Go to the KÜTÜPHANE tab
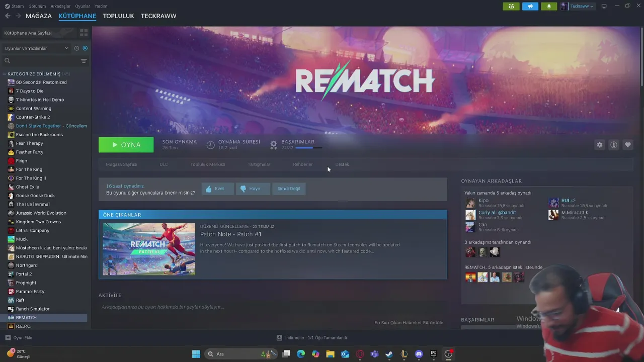This screenshot has width=644, height=362. tap(77, 16)
